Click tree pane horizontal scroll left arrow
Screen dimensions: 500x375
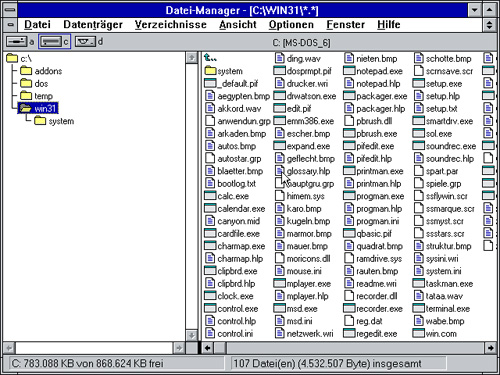[9, 348]
